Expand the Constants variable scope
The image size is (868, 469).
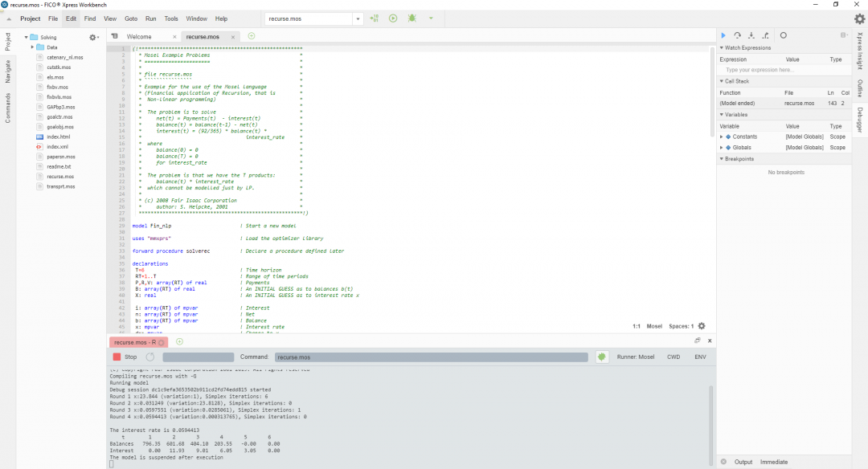722,137
